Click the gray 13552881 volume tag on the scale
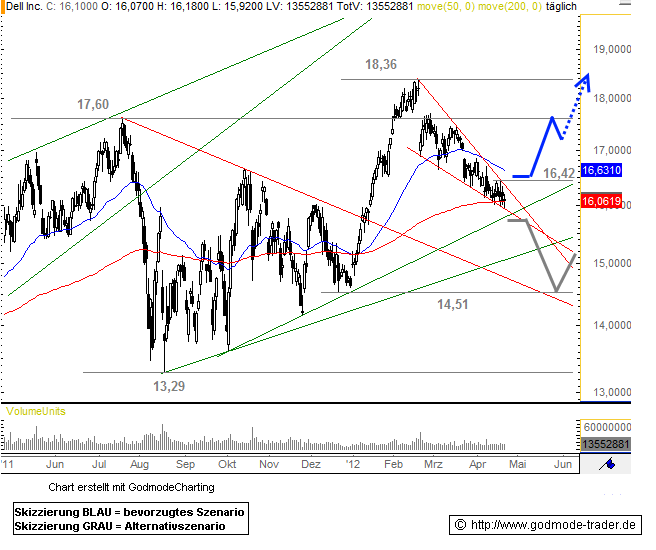Screen dimensions: 656x550 point(605,444)
